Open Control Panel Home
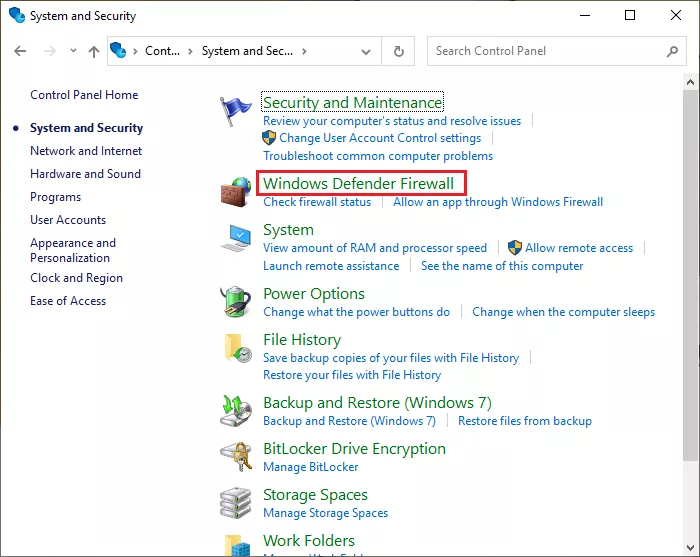This screenshot has height=557, width=700. pyautogui.click(x=84, y=95)
